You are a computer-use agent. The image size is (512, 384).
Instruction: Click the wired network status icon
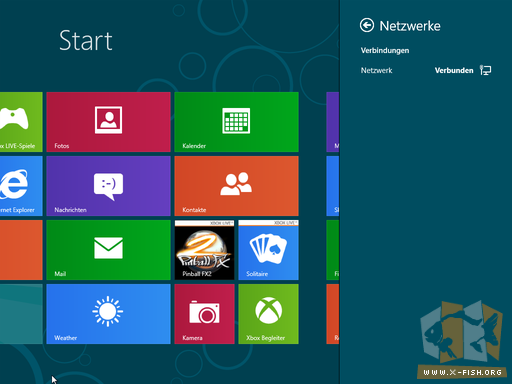(x=485, y=70)
